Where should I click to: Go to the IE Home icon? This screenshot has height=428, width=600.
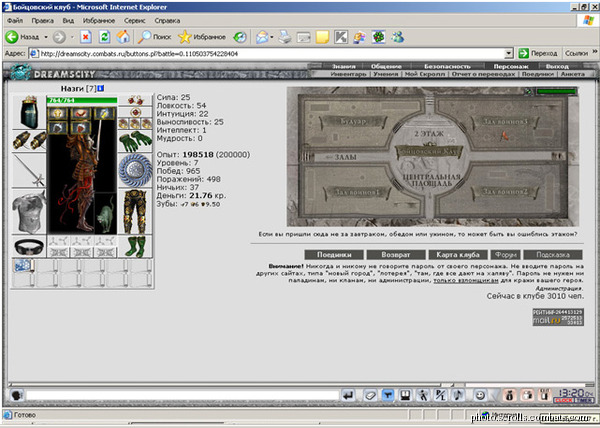pyautogui.click(x=123, y=37)
